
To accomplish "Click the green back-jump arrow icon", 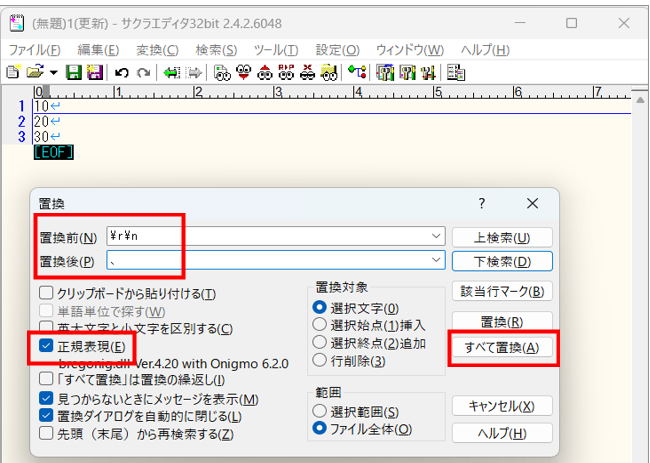I will click(172, 72).
